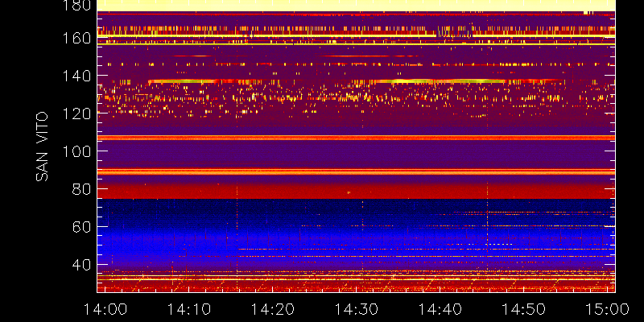Click the 15:00 time axis label
The height and width of the screenshot is (322, 644).
pos(608,309)
